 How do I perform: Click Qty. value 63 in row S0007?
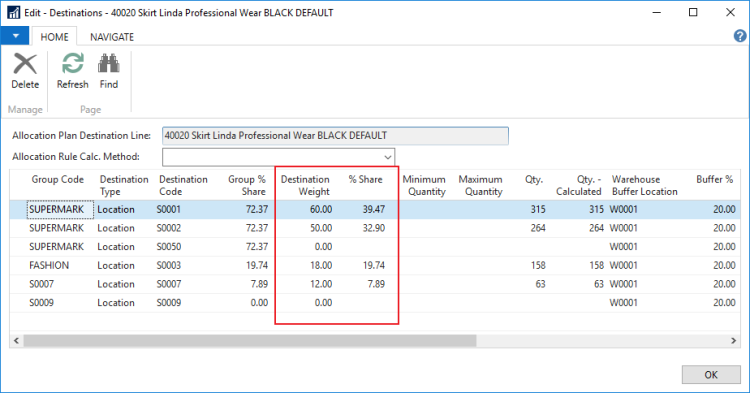pos(540,284)
